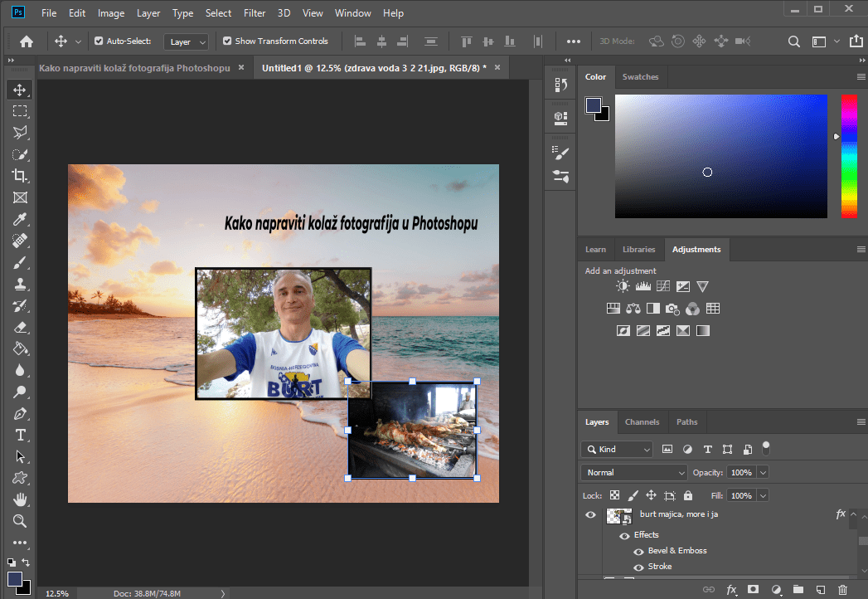Select the Crop tool
Image resolution: width=868 pixels, height=599 pixels.
point(20,176)
